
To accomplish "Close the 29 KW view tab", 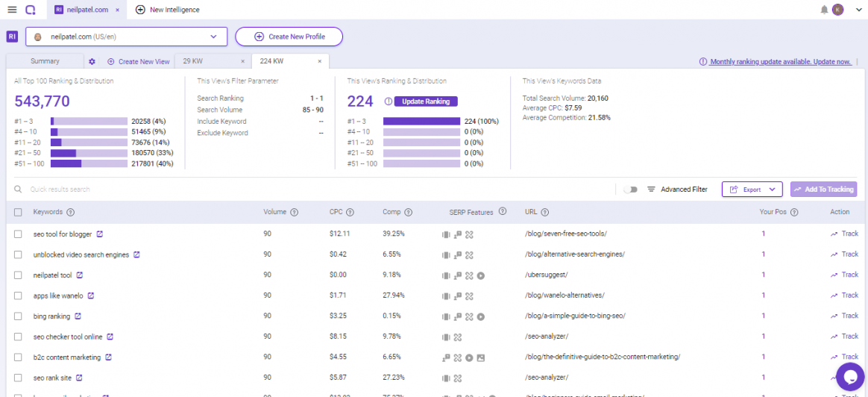I will click(x=242, y=61).
